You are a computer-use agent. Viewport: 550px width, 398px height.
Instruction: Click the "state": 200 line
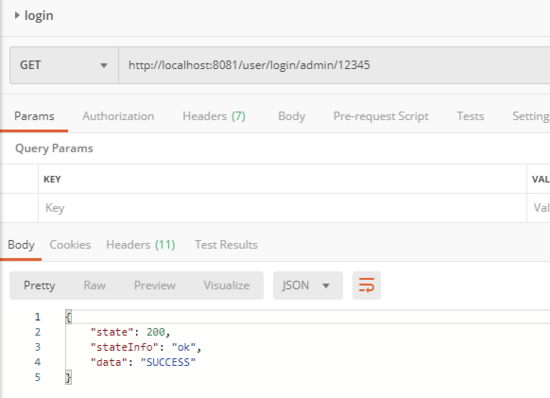point(130,332)
